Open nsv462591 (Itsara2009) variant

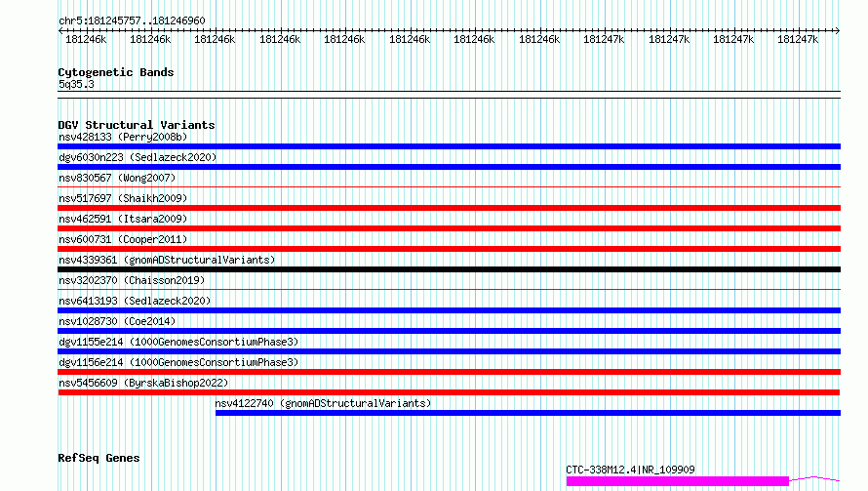123,219
